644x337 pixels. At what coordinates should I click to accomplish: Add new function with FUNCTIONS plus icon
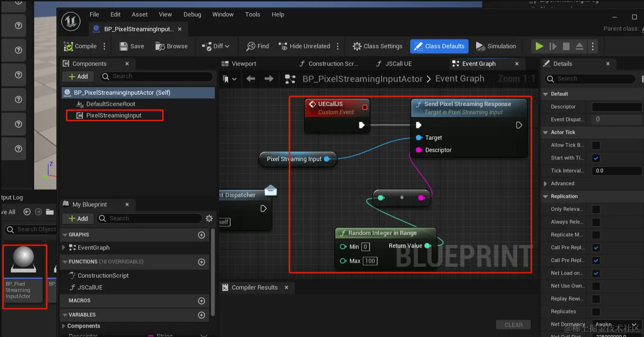(x=202, y=262)
